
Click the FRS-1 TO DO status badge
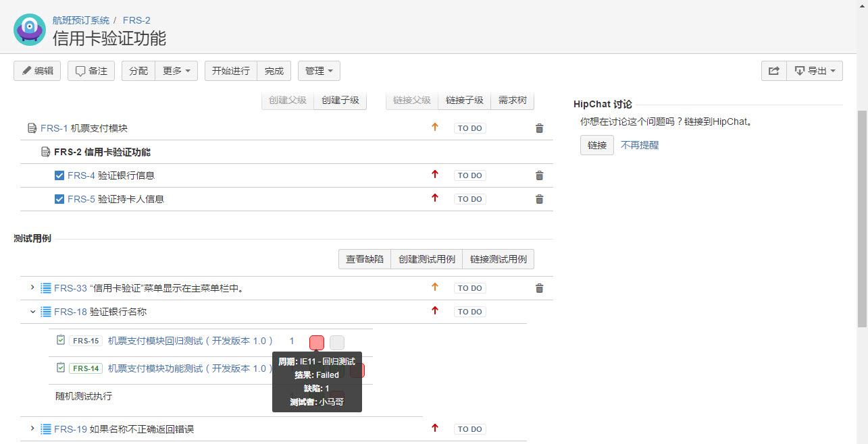(x=470, y=128)
